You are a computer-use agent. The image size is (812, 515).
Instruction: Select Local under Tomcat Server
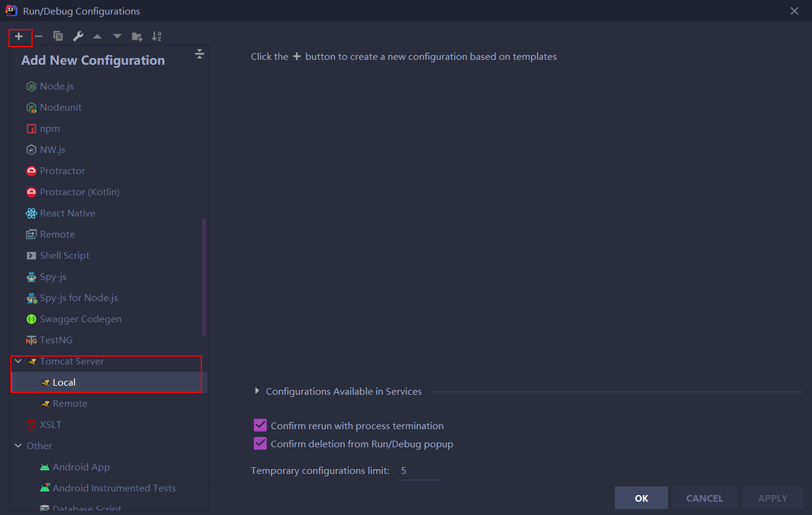tap(109, 383)
